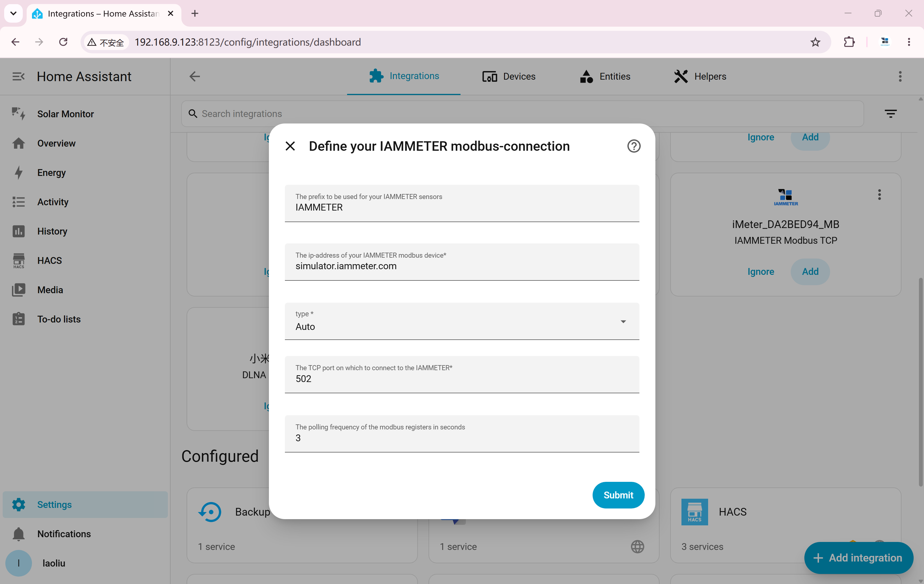924x584 pixels.
Task: Reload the browser page
Action: point(63,42)
